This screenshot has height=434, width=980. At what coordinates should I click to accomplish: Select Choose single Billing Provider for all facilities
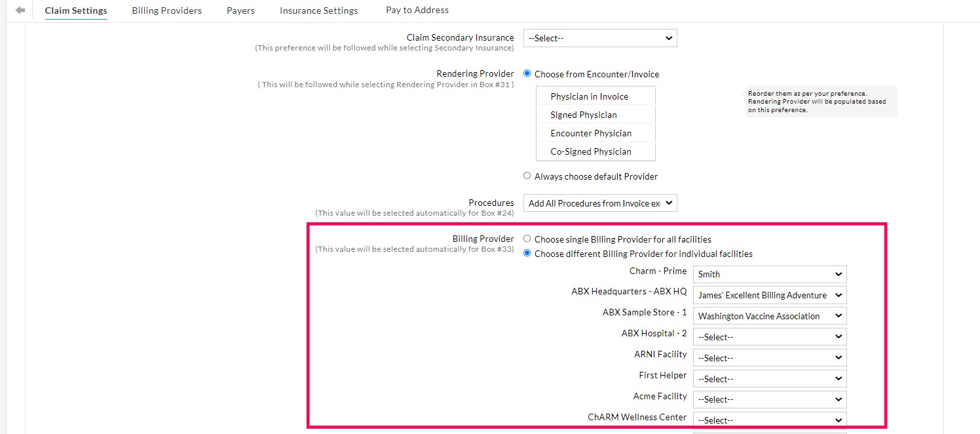527,239
